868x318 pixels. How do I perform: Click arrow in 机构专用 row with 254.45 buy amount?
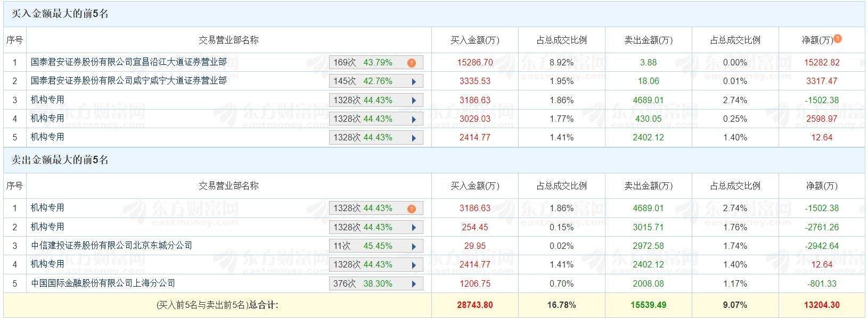(413, 228)
